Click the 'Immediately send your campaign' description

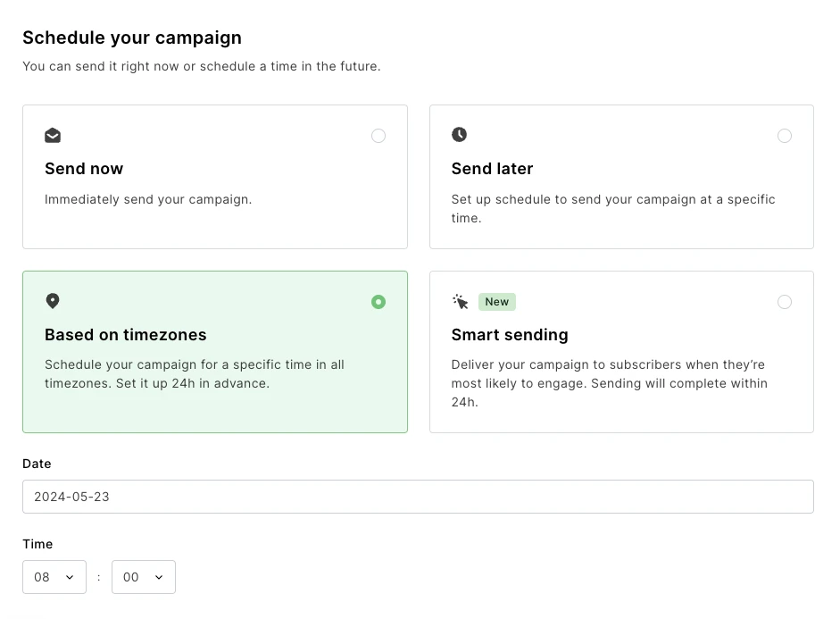click(x=148, y=199)
